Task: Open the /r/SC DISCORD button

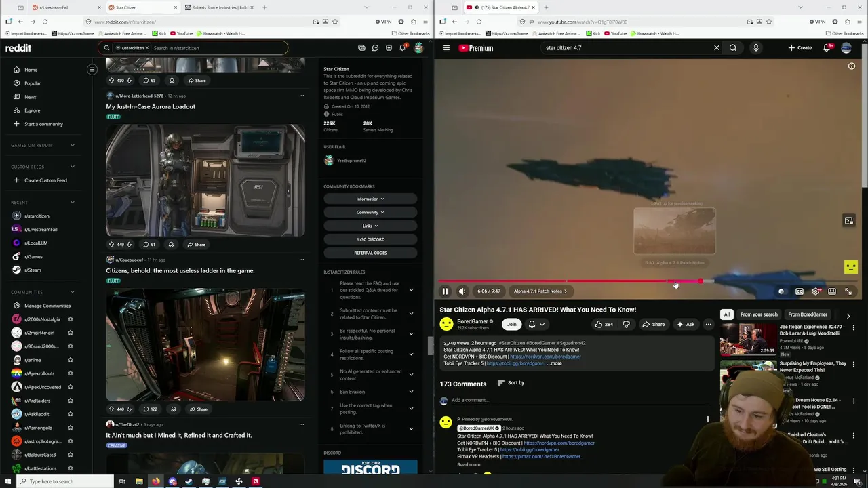Action: click(x=370, y=239)
